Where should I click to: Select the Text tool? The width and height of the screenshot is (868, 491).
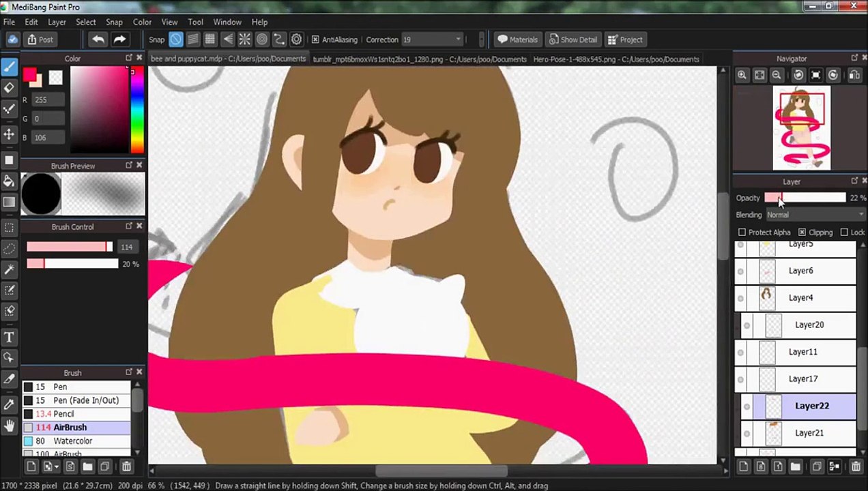coord(9,337)
